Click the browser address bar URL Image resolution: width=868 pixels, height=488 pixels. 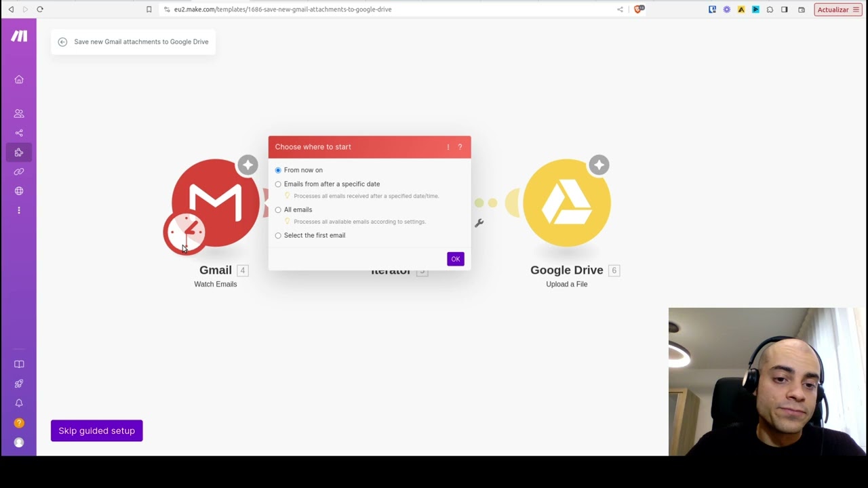tap(283, 9)
